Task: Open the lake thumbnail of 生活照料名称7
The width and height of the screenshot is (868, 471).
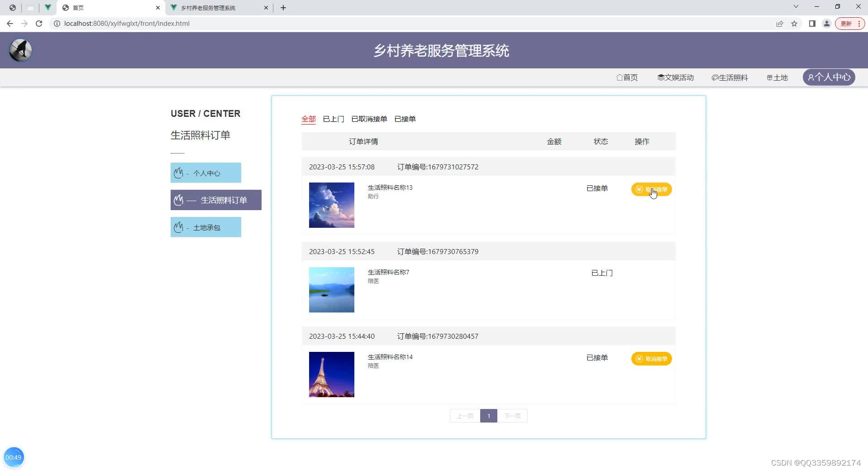Action: 332,290
